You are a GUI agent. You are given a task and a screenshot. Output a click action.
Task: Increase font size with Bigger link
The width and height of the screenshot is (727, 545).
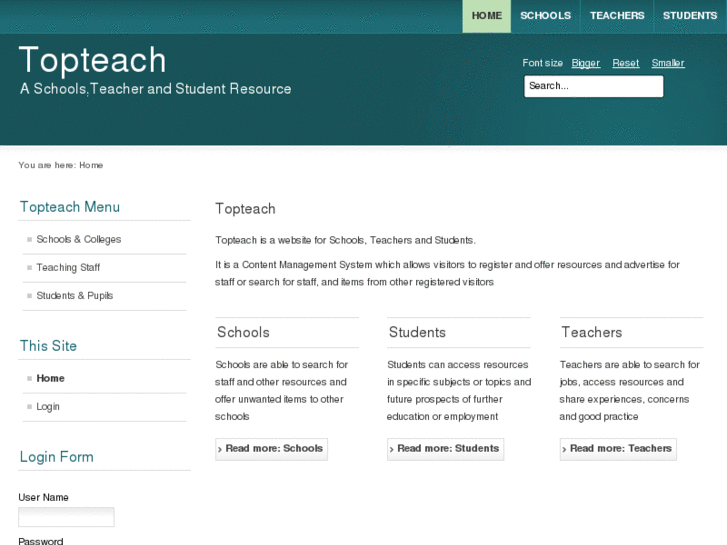(586, 63)
